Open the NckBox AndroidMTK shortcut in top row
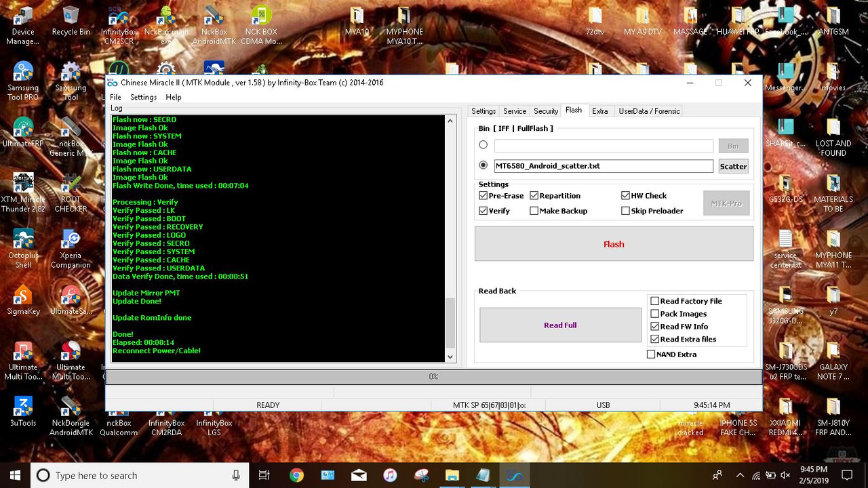Viewport: 868px width, 488px height. click(214, 24)
